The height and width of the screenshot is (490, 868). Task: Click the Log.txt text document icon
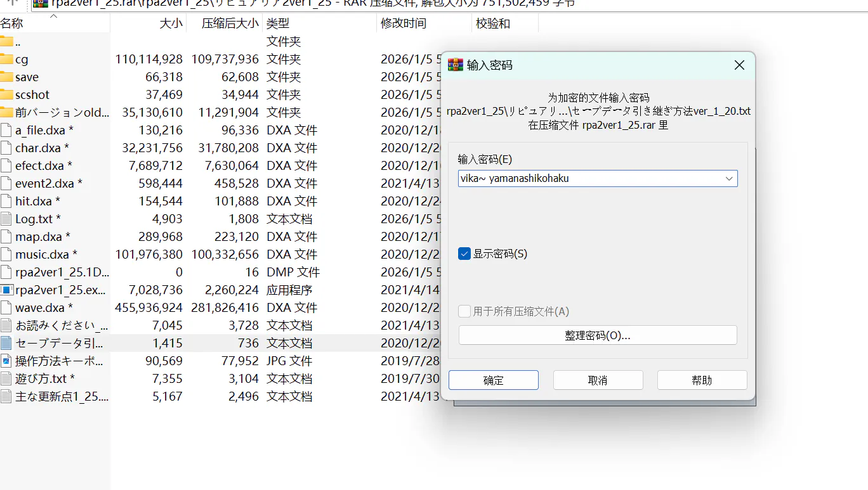click(x=6, y=219)
